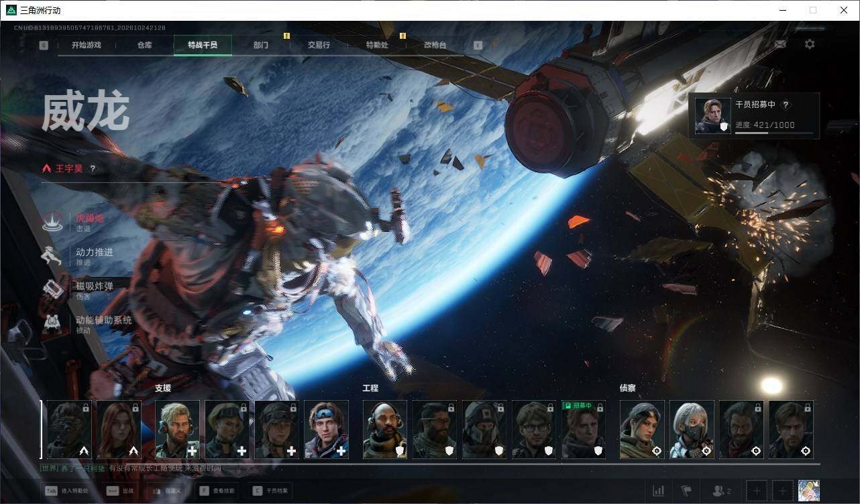Screen dimensions: 860x504
Task: Select the locked engineer wearing glasses
Action: 534,430
